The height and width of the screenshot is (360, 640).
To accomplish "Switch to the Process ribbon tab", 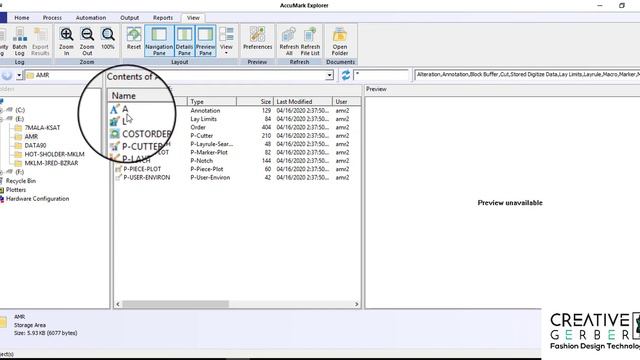I will (52, 18).
